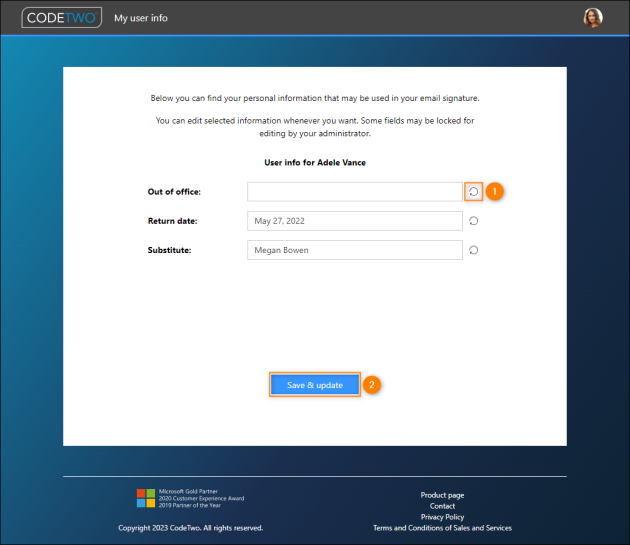
Task: Click the empty Out of office input
Action: tap(354, 191)
